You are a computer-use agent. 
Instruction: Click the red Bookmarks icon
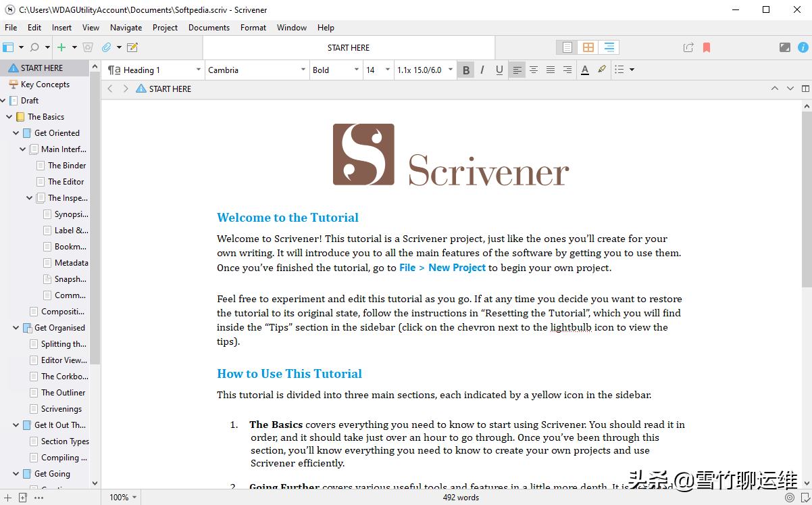(707, 47)
